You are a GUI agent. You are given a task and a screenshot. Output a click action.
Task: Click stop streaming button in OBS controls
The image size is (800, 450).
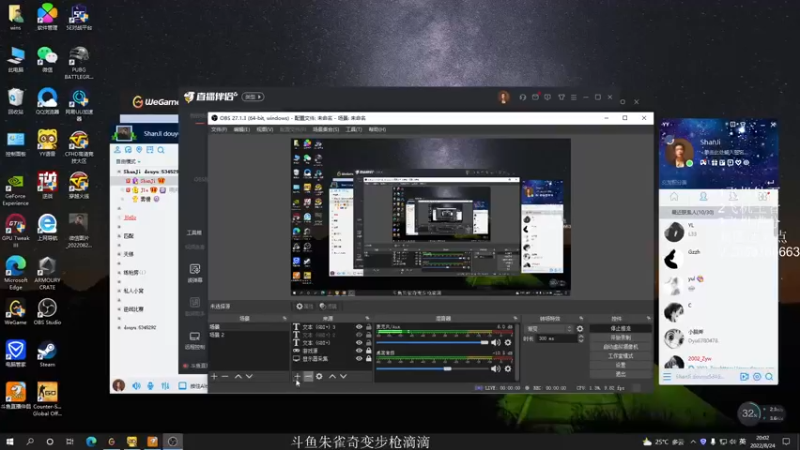[x=620, y=329]
